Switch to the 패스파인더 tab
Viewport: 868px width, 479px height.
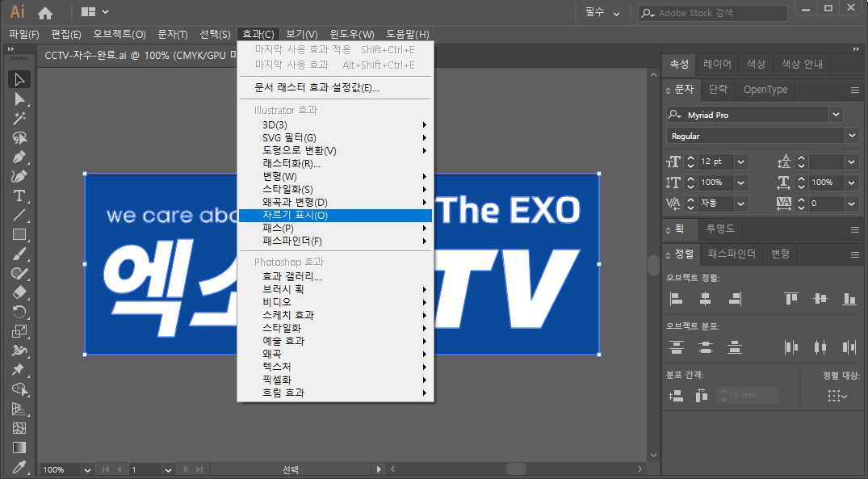732,254
